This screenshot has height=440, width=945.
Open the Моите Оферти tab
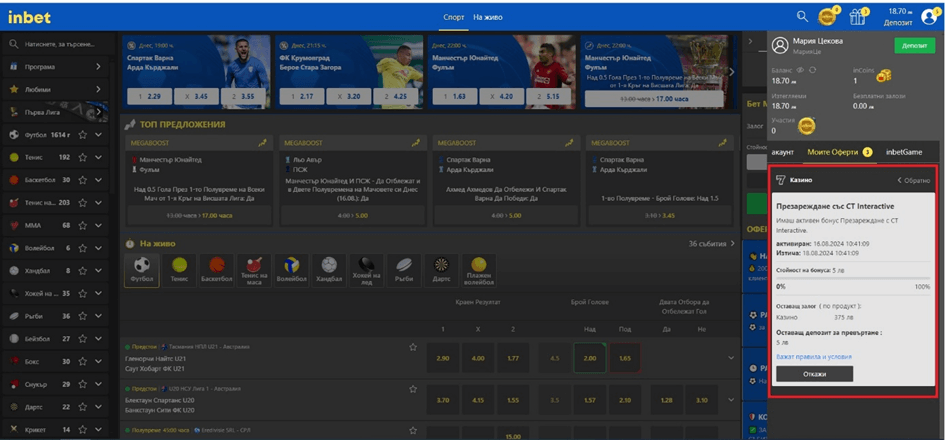click(x=840, y=152)
